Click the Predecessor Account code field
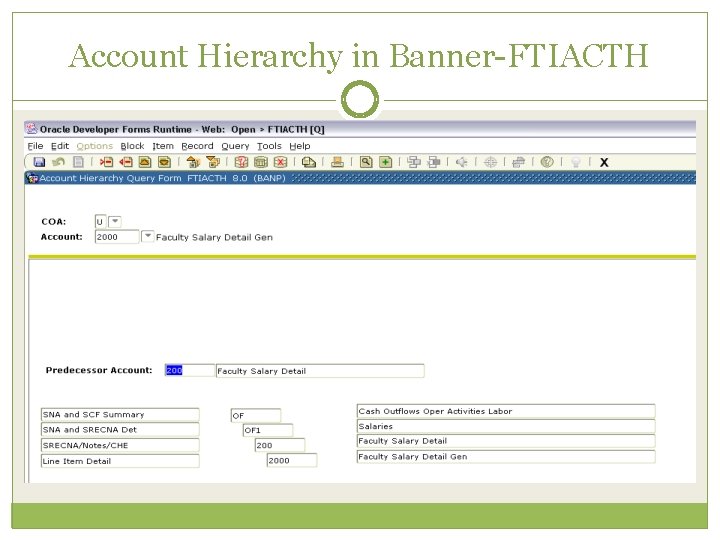This screenshot has width=720, height=540. coord(190,371)
